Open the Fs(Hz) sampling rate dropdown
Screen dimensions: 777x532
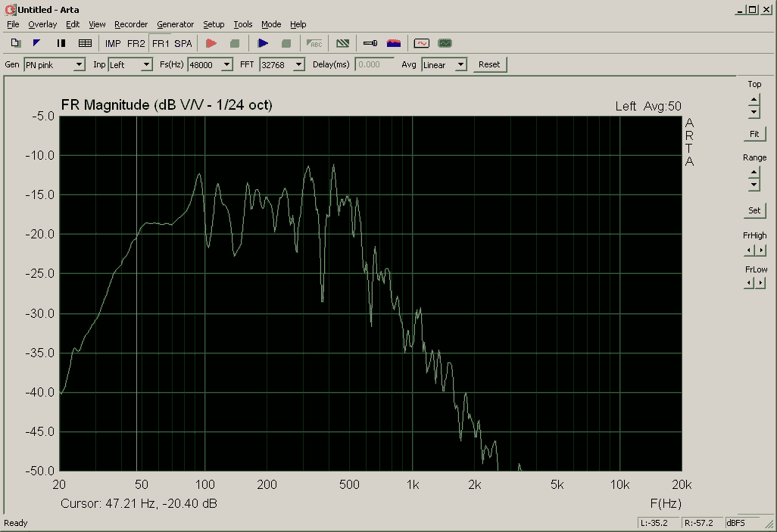210,65
